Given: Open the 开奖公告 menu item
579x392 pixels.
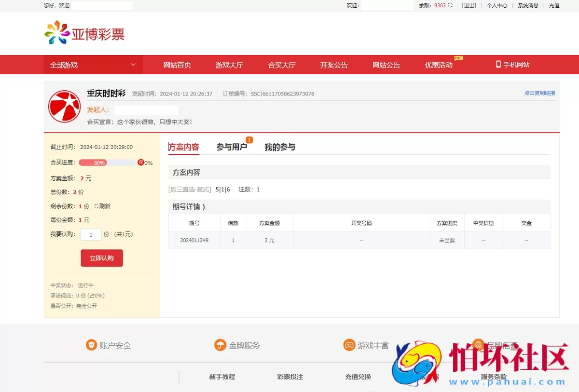Looking at the screenshot, I should [x=333, y=64].
